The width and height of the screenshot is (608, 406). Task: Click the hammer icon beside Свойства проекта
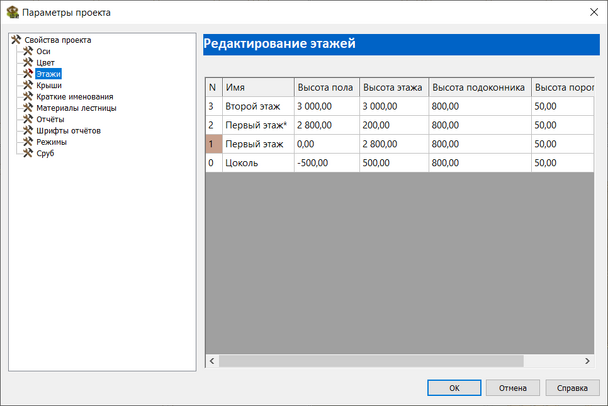16,40
